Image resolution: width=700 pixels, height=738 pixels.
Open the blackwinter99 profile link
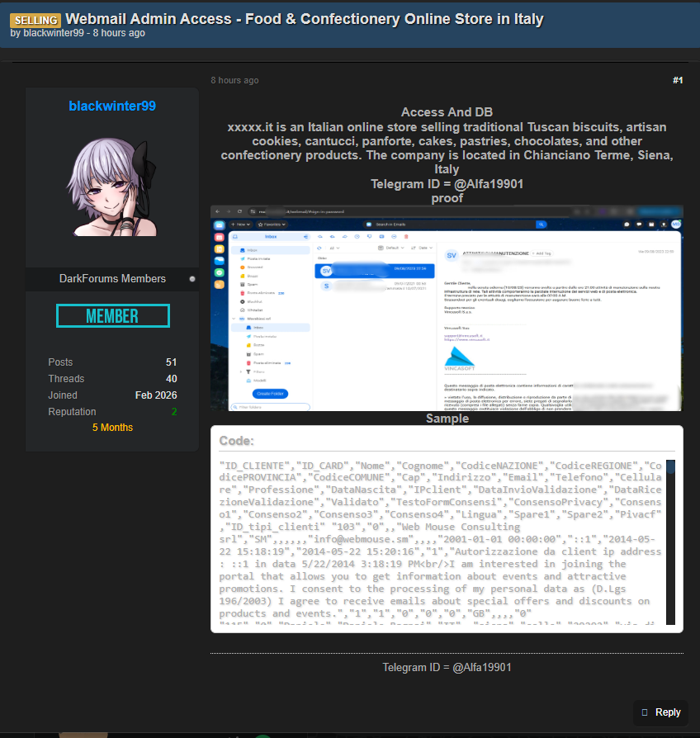112,106
